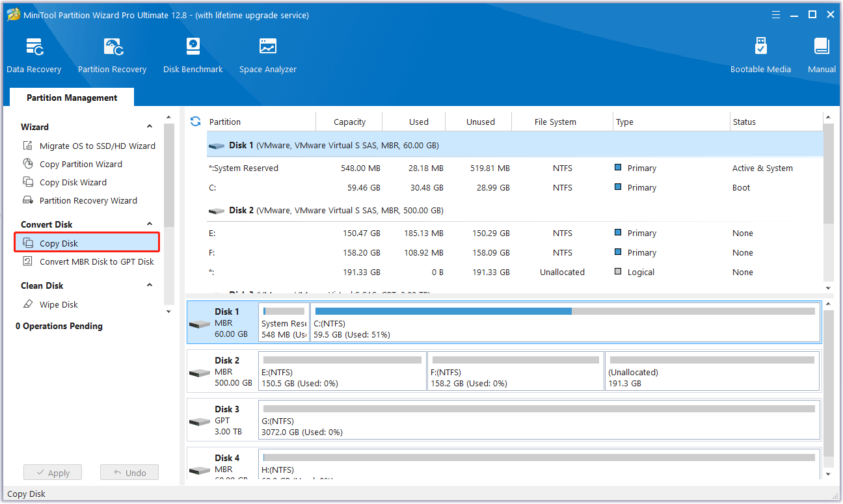Viewport: 843px width, 504px height.
Task: Click the Disk 2 drive icon in the disk map
Action: point(200,373)
